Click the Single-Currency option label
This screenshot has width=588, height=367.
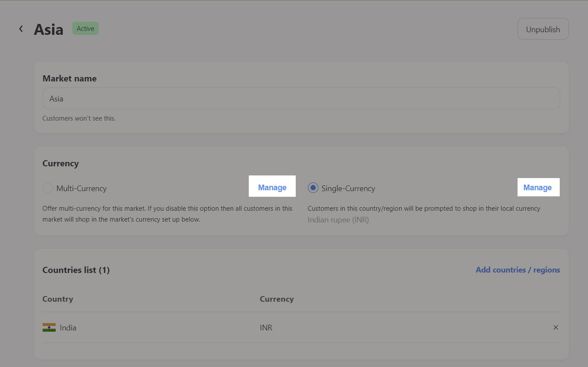click(x=348, y=189)
